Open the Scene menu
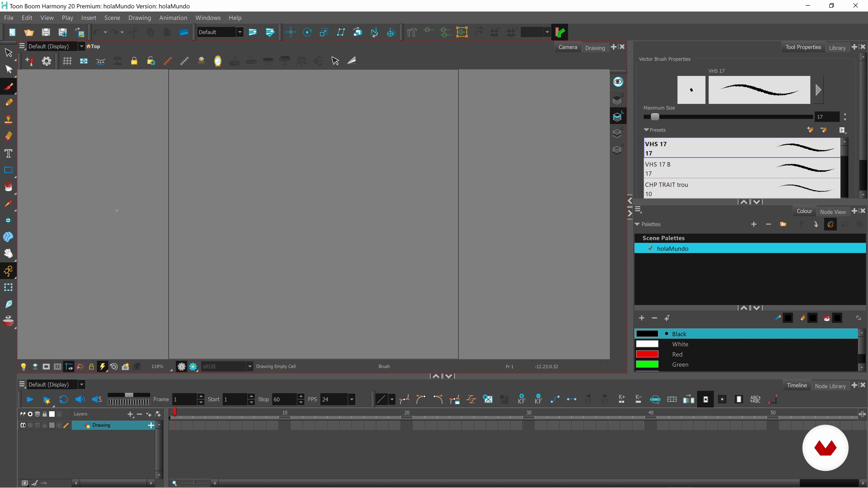 click(x=112, y=18)
